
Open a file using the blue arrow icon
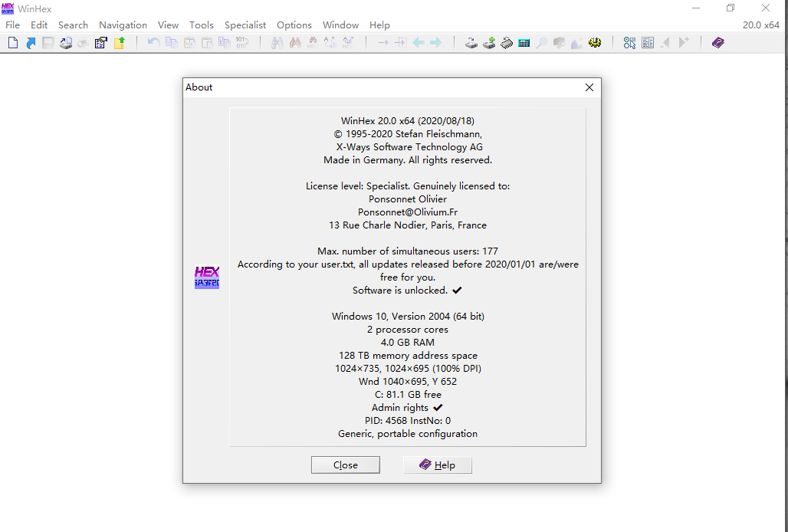coord(31,43)
